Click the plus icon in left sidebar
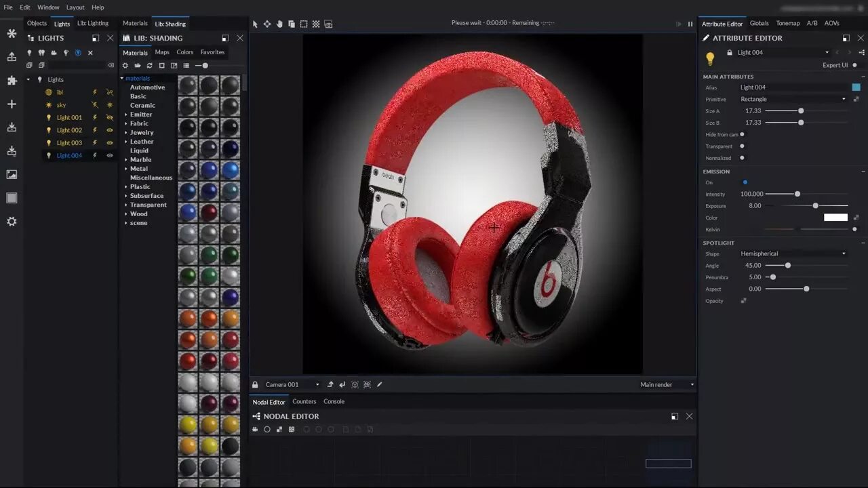 coord(12,104)
